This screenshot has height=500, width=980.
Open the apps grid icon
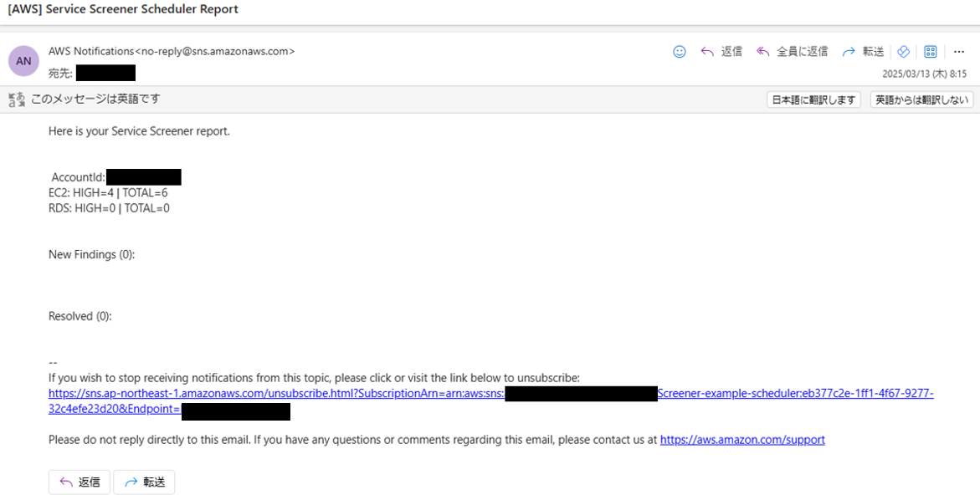[x=931, y=52]
